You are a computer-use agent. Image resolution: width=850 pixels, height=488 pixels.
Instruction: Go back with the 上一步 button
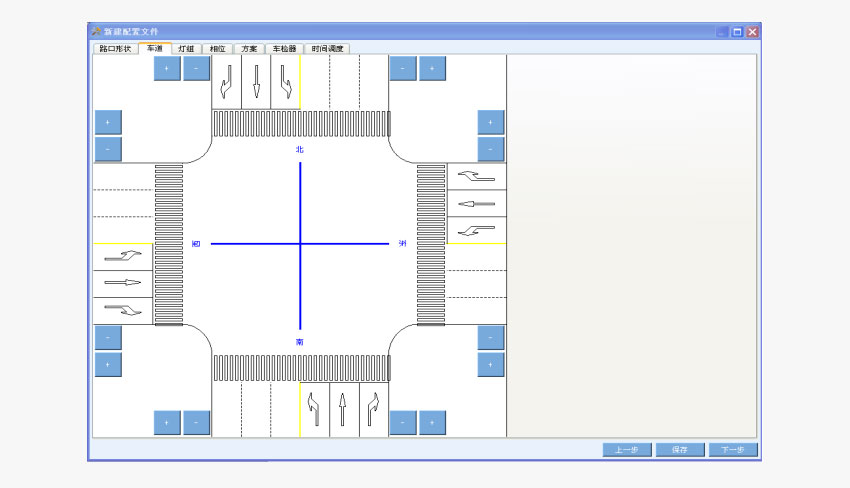[628, 450]
